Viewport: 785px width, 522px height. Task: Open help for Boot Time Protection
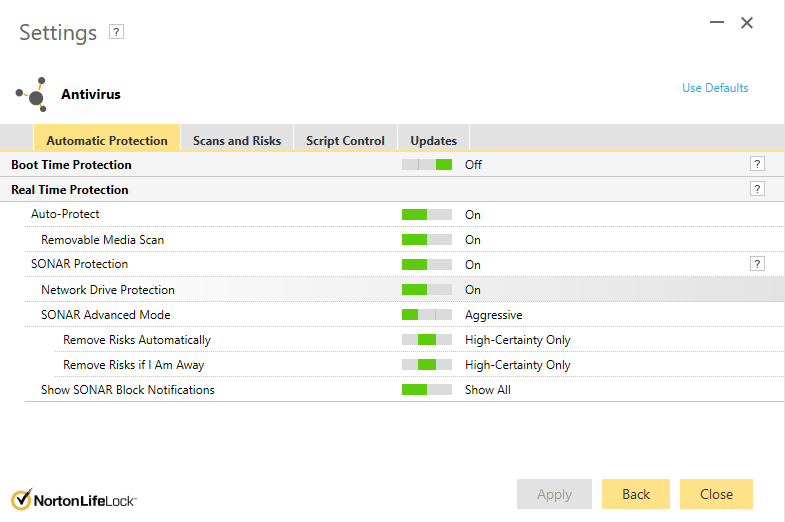click(757, 164)
